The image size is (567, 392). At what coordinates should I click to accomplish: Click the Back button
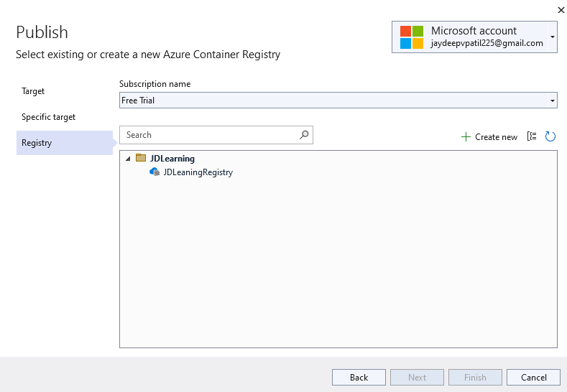click(359, 378)
